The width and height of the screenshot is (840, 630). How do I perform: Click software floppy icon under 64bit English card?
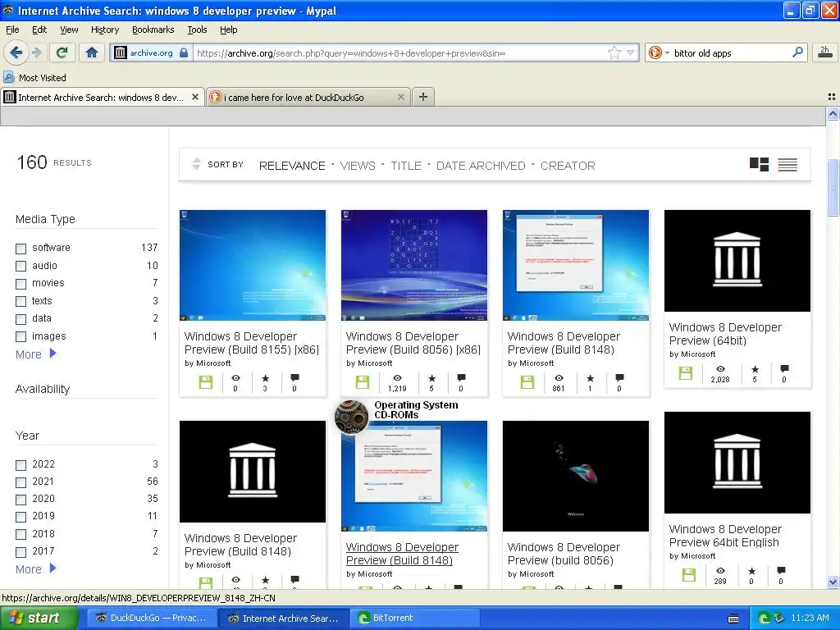[689, 575]
